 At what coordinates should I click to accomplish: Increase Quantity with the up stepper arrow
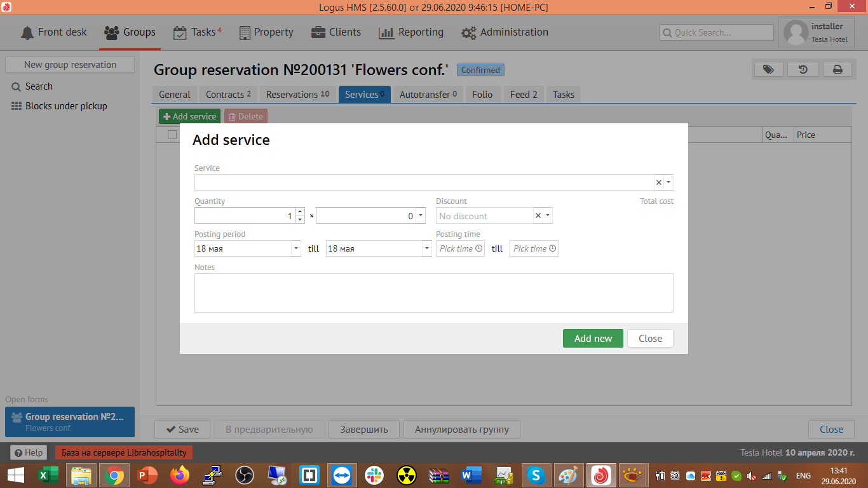300,212
